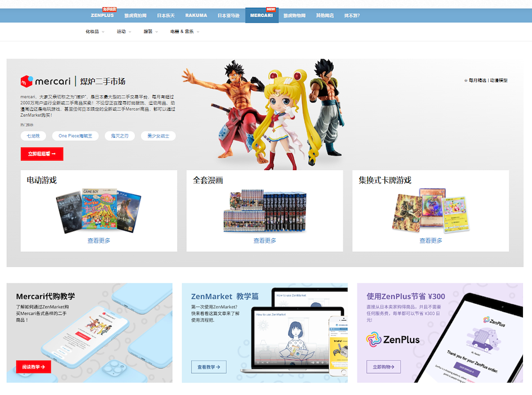Viewport: 532px width, 395px height.
Task: Click the 查看教学 outlined button
Action: [x=209, y=367]
